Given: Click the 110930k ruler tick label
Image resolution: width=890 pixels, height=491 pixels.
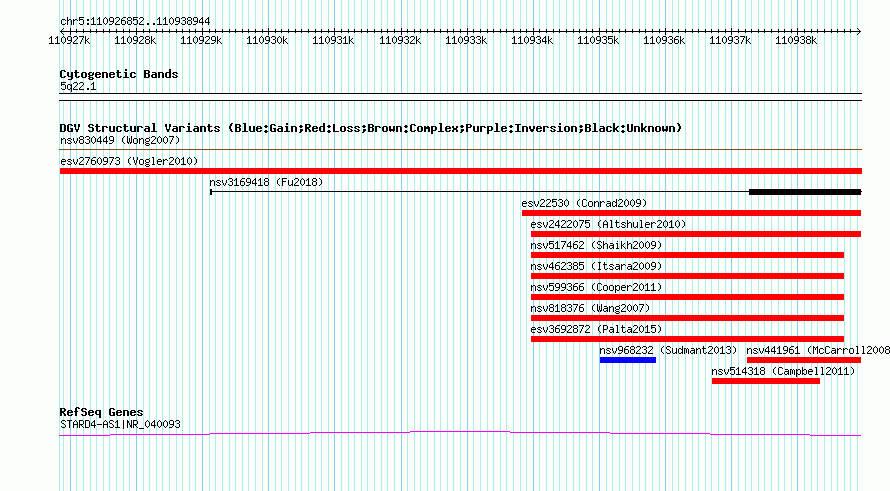Looking at the screenshot, I should click(x=267, y=40).
